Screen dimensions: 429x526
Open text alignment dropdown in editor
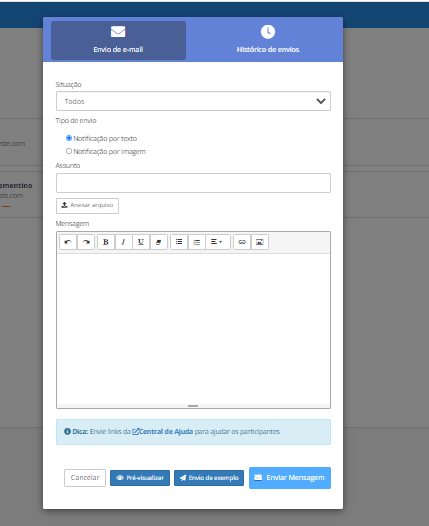pyautogui.click(x=218, y=242)
